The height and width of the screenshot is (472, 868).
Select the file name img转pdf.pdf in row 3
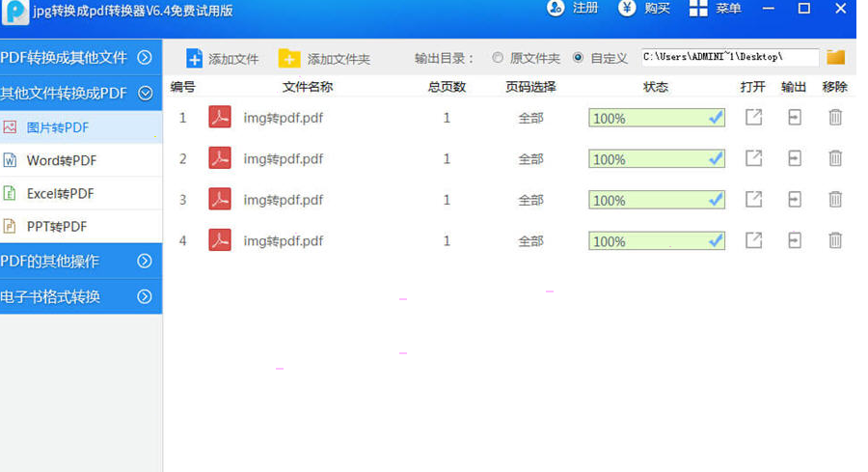coord(283,200)
